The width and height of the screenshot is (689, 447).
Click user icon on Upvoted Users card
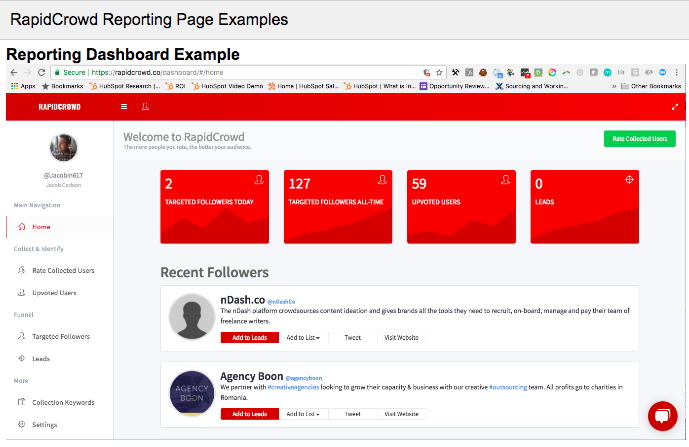pyautogui.click(x=505, y=180)
